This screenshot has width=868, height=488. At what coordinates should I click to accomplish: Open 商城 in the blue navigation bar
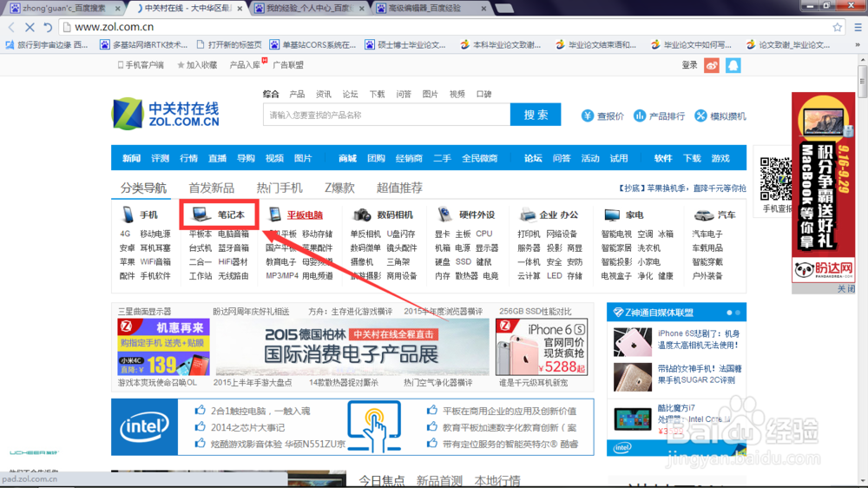pyautogui.click(x=347, y=158)
